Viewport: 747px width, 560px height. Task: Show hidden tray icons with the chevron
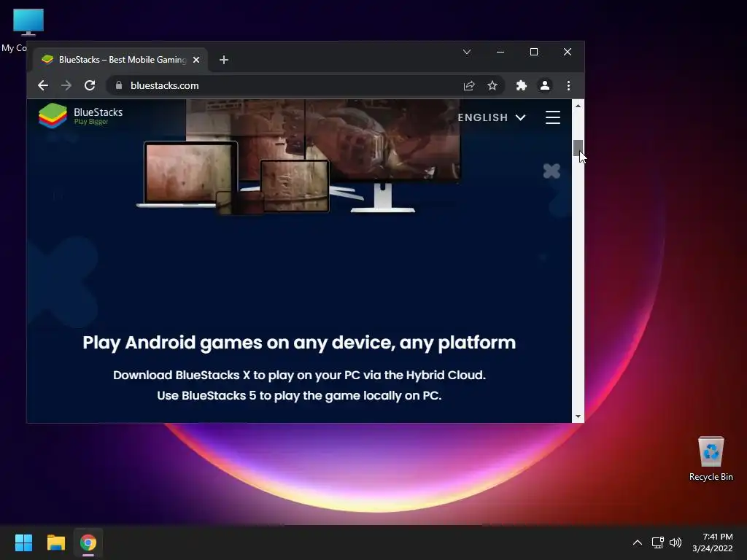(638, 542)
